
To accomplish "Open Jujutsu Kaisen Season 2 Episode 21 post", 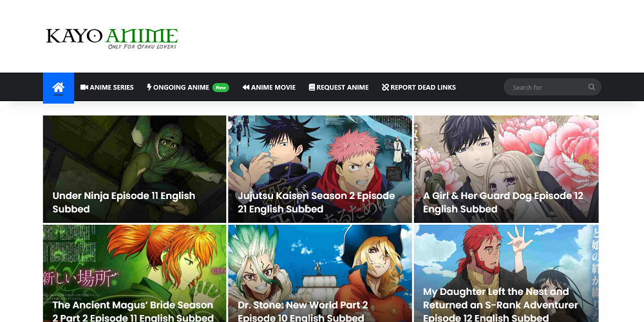I will (x=316, y=202).
